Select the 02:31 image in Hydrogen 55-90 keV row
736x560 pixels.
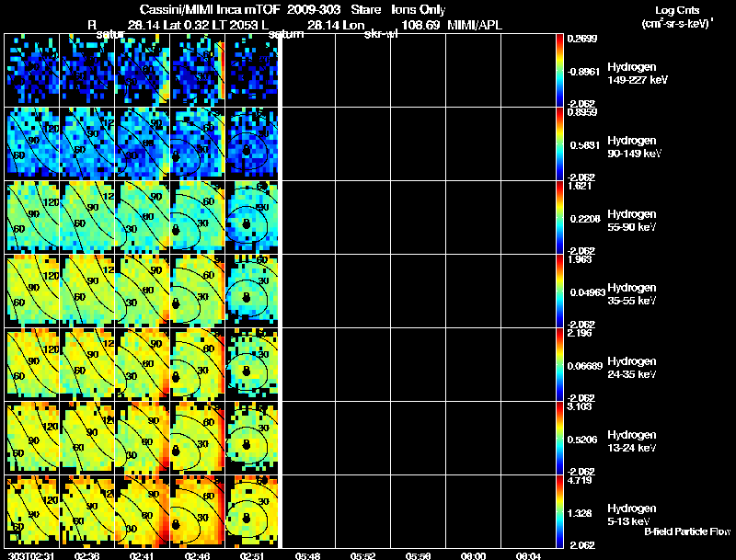pos(32,218)
